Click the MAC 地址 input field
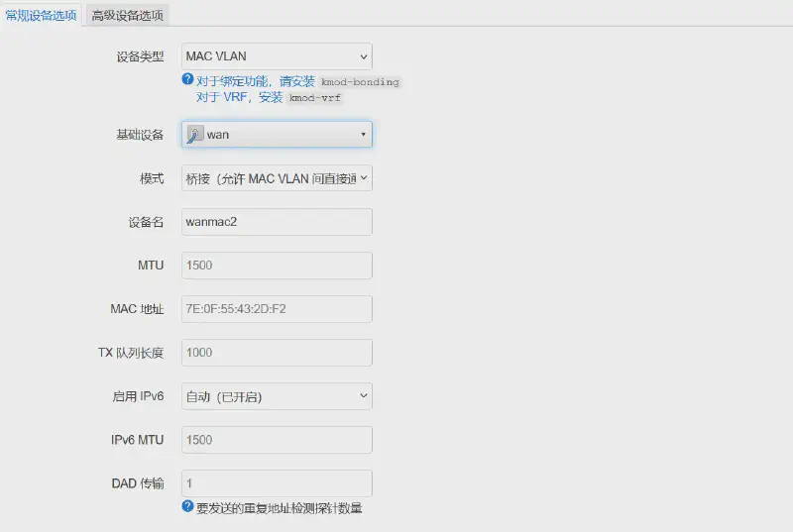Viewport: 793px width, 532px height. [x=277, y=309]
